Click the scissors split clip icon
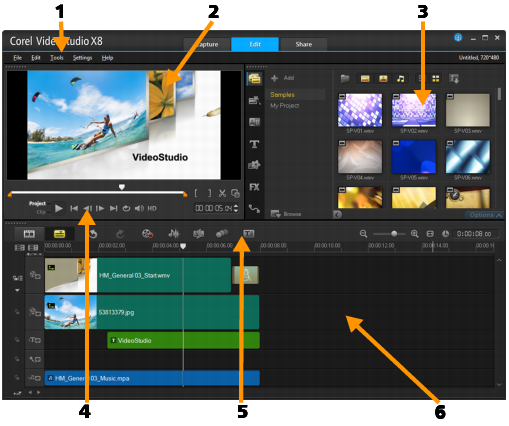This screenshot has height=426, width=509. tap(222, 193)
